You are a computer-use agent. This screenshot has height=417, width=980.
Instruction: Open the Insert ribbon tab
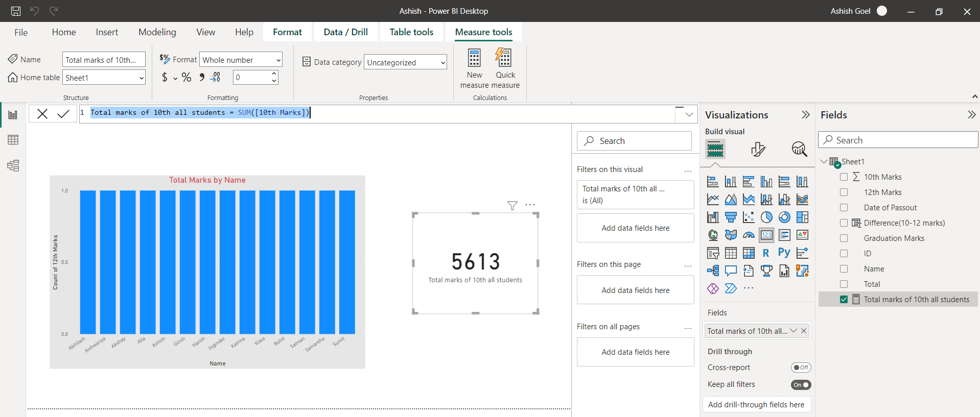click(107, 32)
